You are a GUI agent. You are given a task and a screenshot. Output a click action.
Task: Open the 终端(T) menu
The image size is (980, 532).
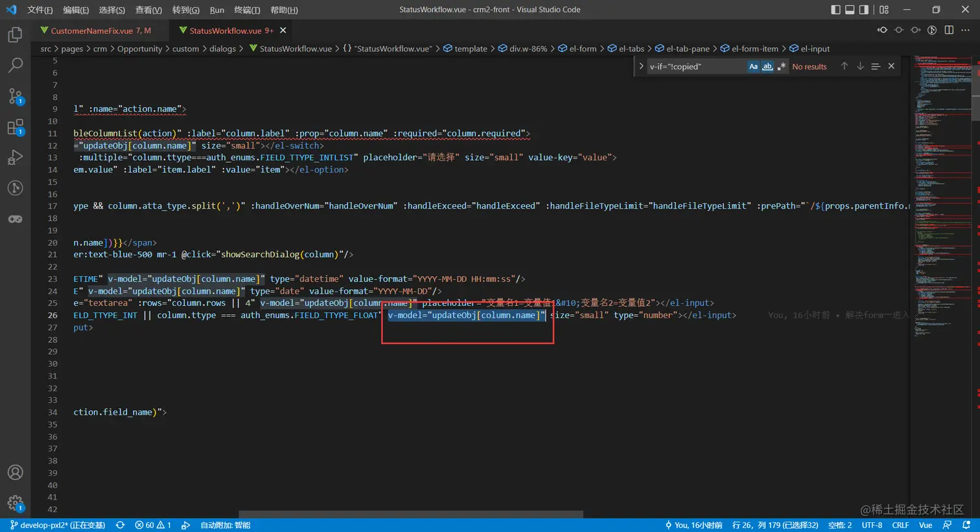click(x=247, y=10)
